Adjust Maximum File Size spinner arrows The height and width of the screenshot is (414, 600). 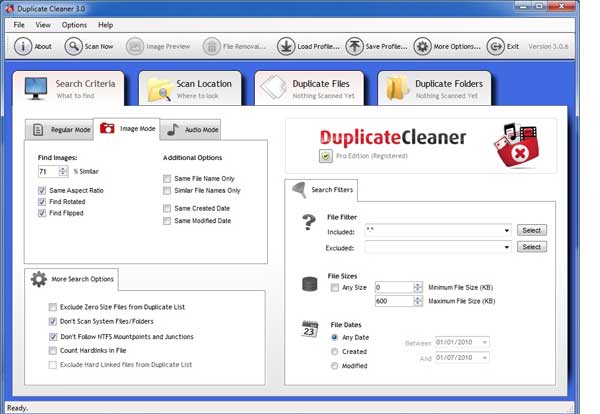coord(418,301)
